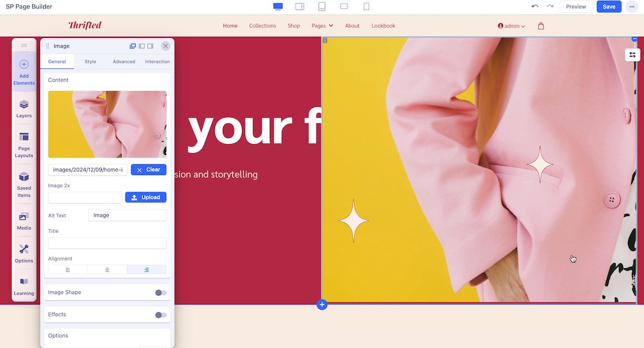Open the more options ellipsis menu
Image resolution: width=644 pixels, height=348 pixels.
[x=632, y=6]
